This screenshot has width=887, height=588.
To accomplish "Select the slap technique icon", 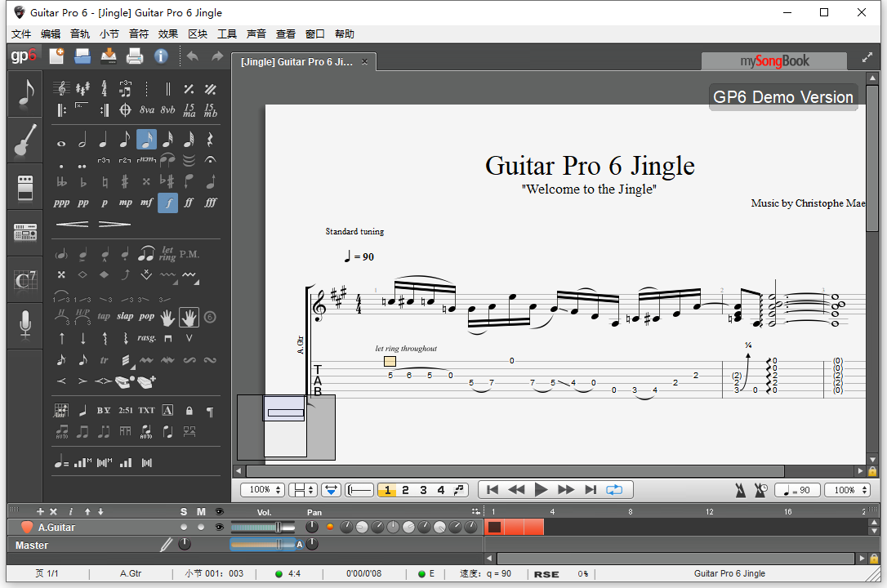I will click(x=125, y=316).
